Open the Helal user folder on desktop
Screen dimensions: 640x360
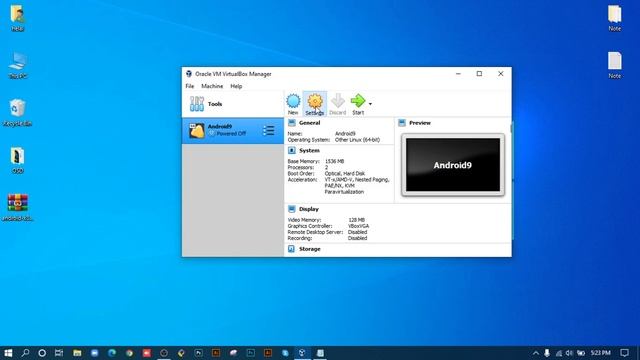click(x=17, y=18)
